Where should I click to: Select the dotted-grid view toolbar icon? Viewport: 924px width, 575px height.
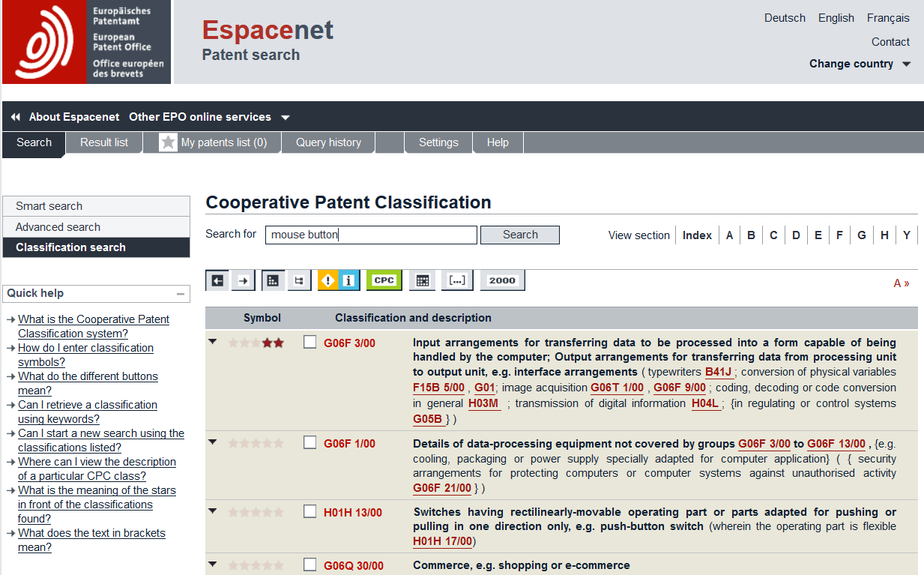coord(274,280)
